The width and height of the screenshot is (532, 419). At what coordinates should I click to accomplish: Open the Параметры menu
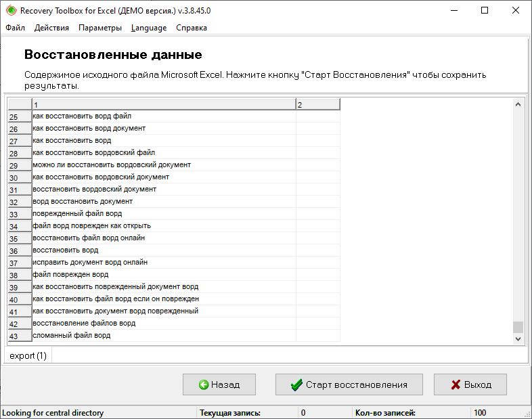click(x=100, y=28)
